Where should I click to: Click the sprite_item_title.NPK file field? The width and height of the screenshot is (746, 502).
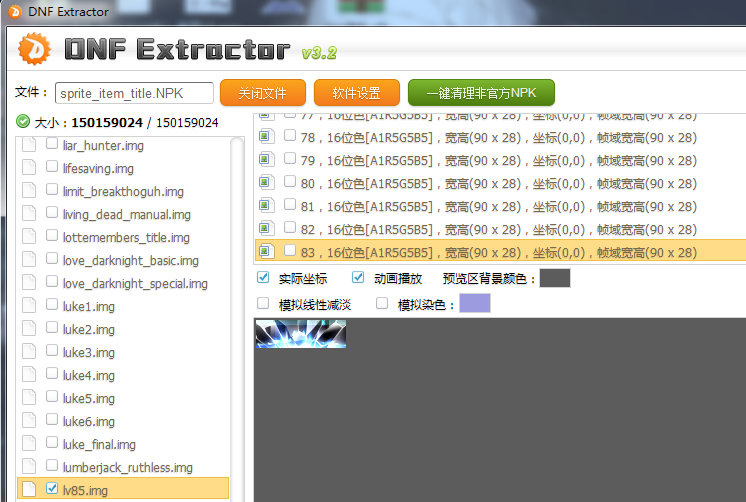[x=134, y=93]
